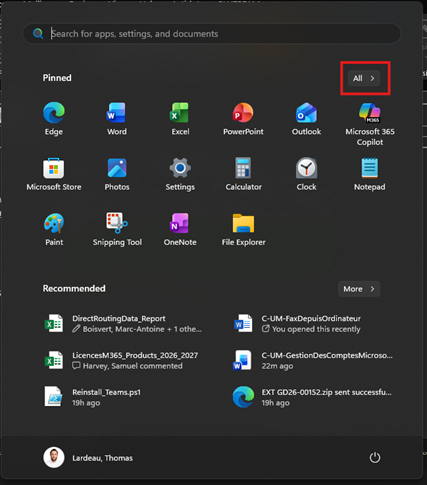Screen dimensions: 427x485
Task: Click 'Harvey, Samuel commented' text
Action: pyautogui.click(x=132, y=366)
